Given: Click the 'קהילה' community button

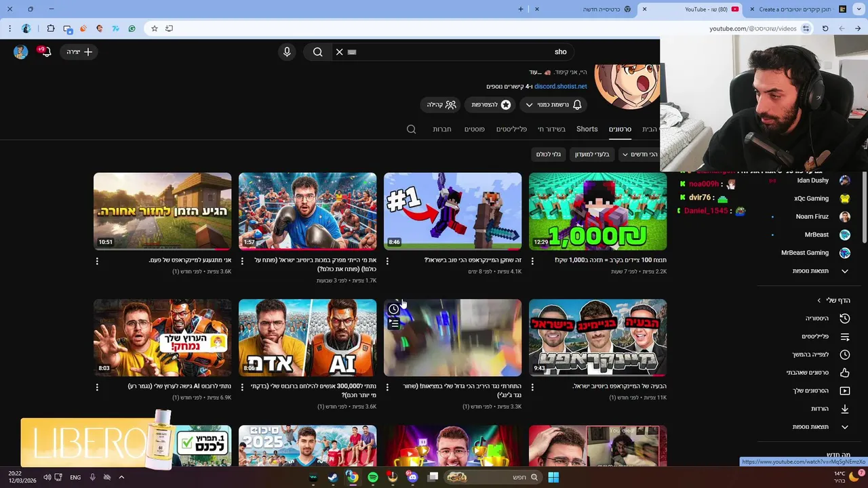Looking at the screenshot, I should (441, 105).
